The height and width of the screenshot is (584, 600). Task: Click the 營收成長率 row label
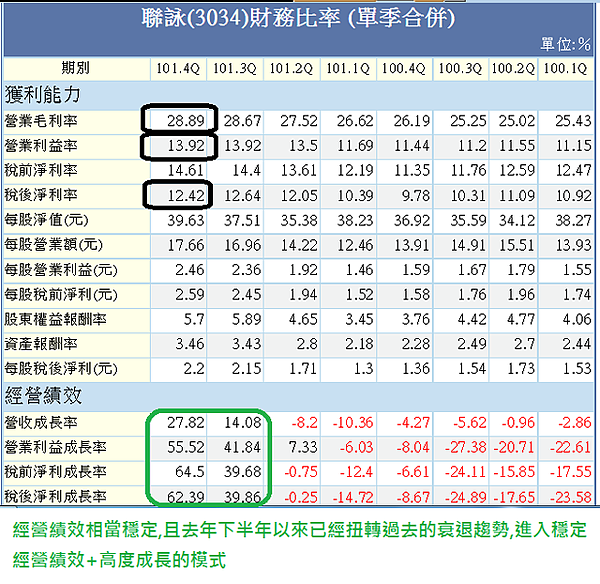point(41,423)
